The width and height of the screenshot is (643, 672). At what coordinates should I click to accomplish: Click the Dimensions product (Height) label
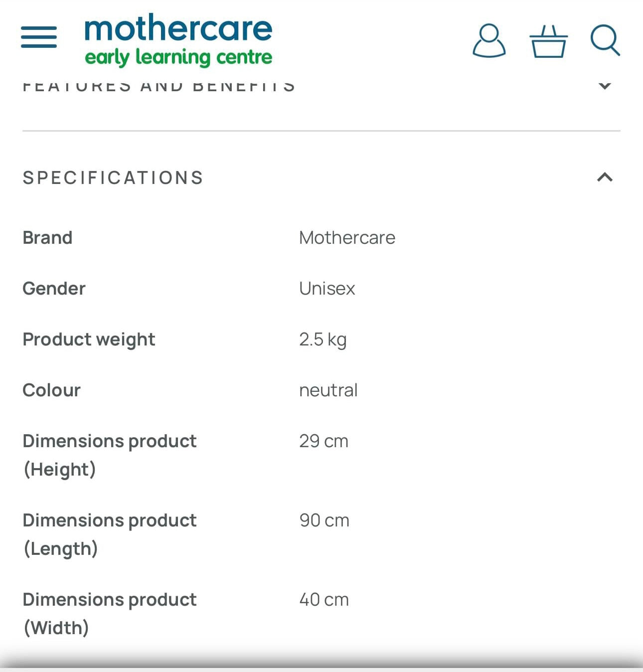[x=110, y=455]
